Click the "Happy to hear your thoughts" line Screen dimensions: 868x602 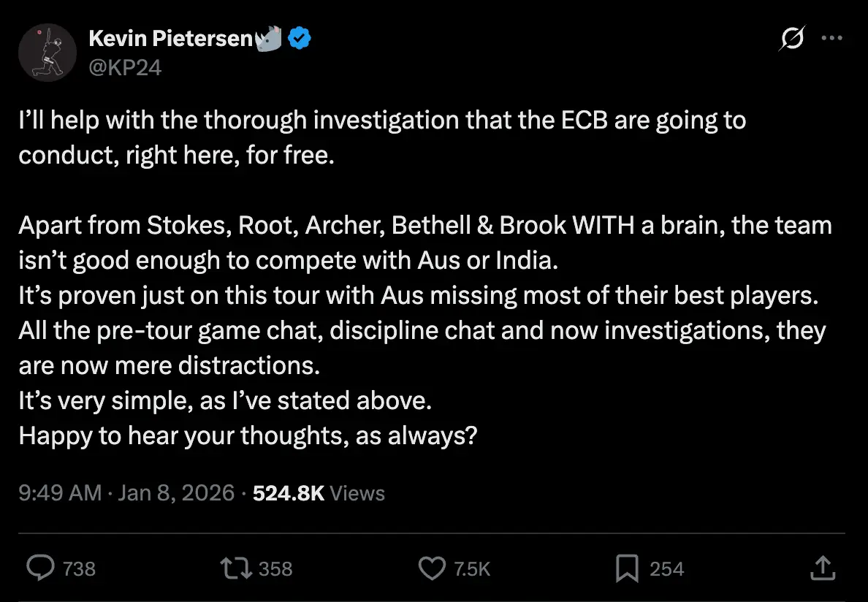pos(248,435)
